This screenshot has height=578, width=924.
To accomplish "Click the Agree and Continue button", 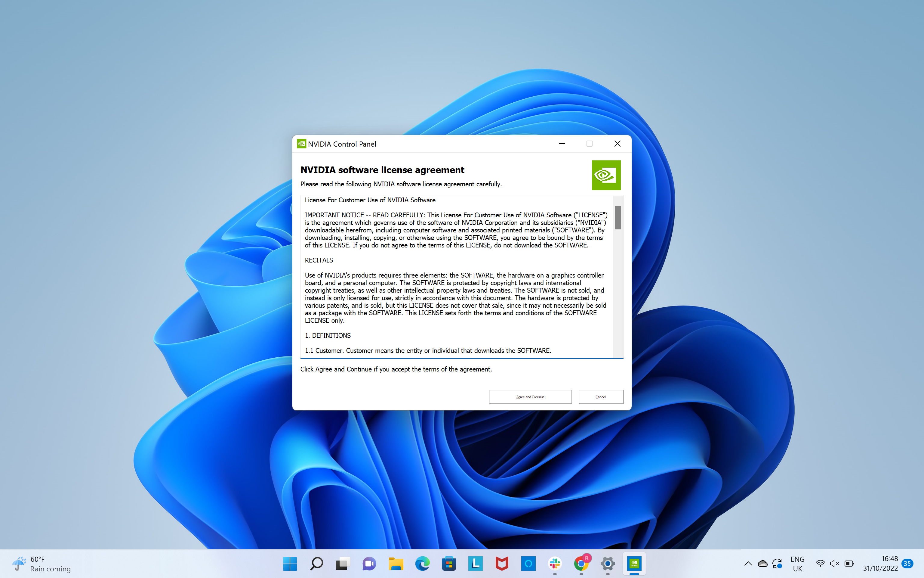I will pos(530,397).
